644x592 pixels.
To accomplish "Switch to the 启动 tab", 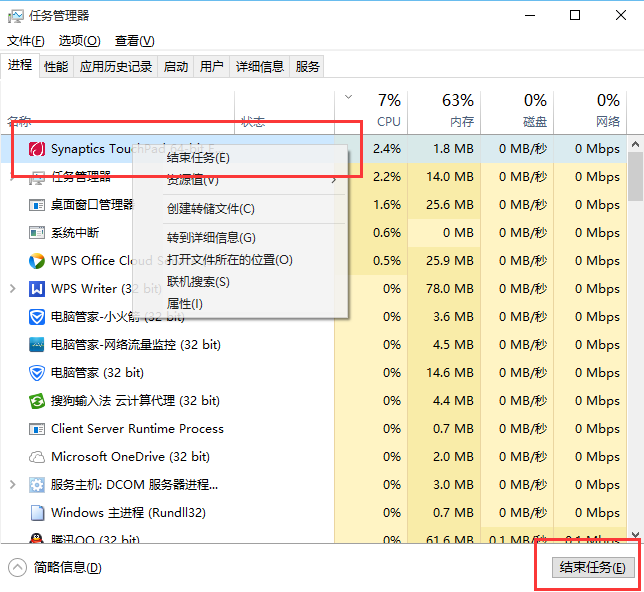I will (176, 66).
